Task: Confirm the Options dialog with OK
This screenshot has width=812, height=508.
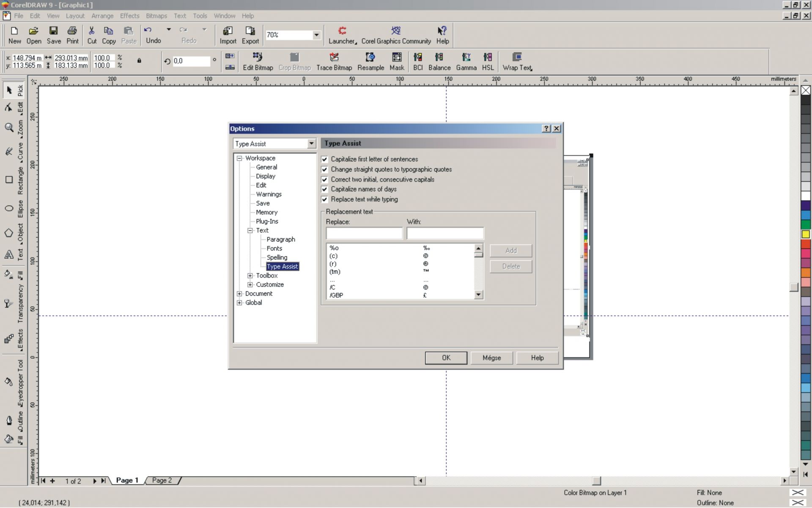Action: pos(446,358)
